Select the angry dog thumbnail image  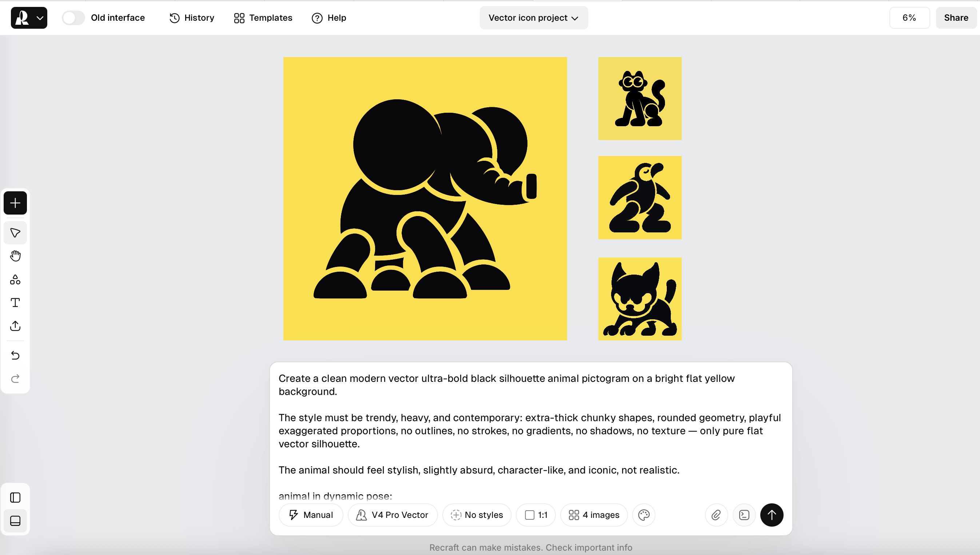pyautogui.click(x=640, y=299)
